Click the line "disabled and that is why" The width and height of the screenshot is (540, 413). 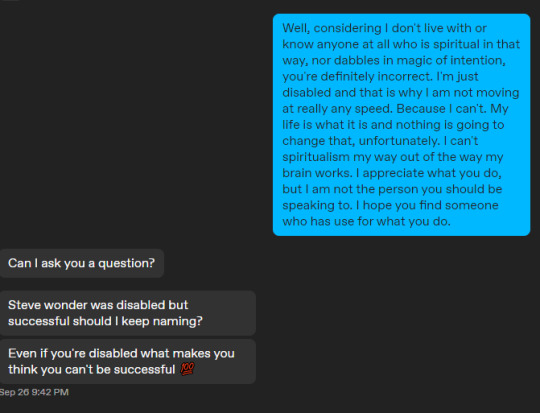(352, 92)
